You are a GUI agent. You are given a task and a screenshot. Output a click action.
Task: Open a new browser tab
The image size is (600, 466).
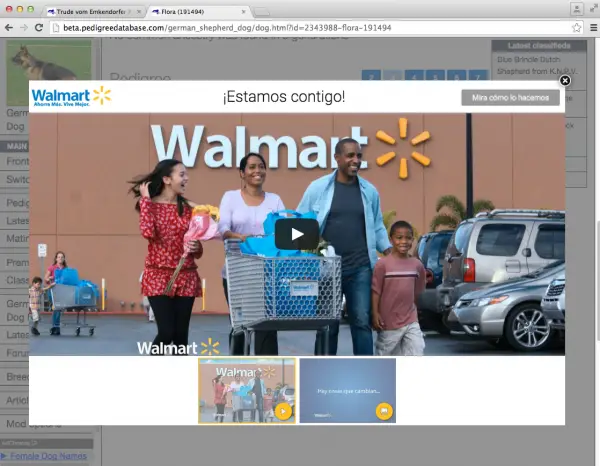click(262, 13)
